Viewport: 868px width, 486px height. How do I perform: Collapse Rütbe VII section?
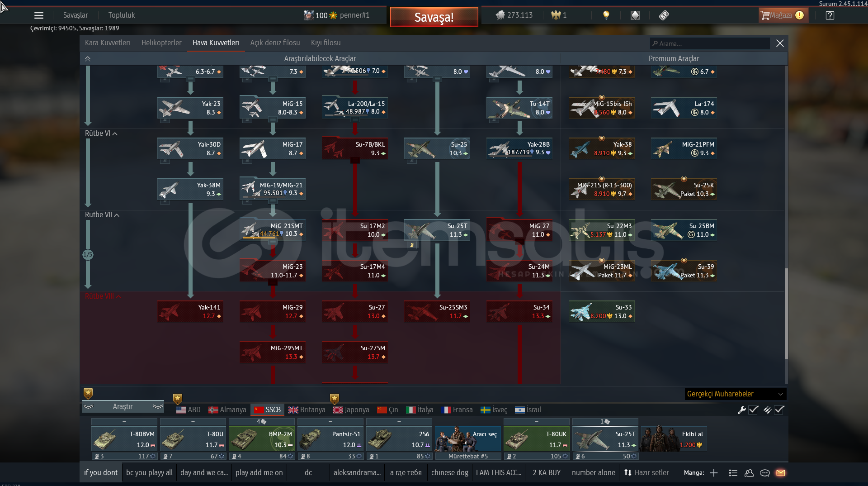[x=102, y=215]
